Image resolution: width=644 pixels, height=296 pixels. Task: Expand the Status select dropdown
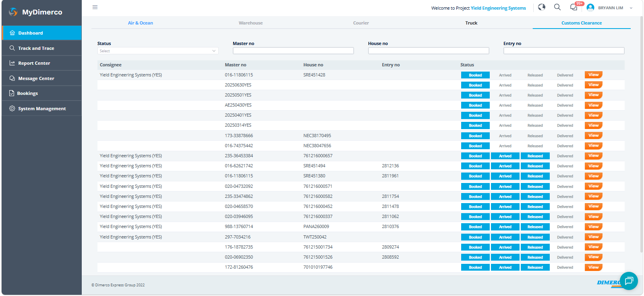(x=158, y=51)
